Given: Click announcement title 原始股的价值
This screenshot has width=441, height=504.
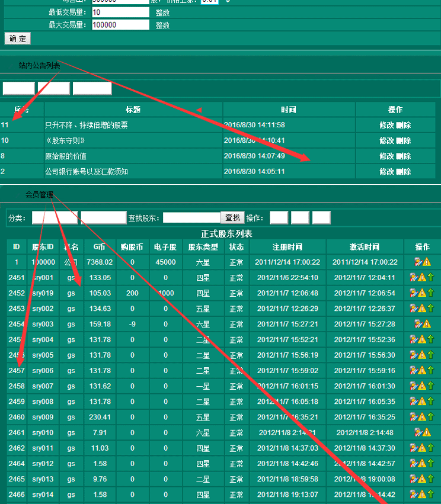Looking at the screenshot, I should (66, 156).
